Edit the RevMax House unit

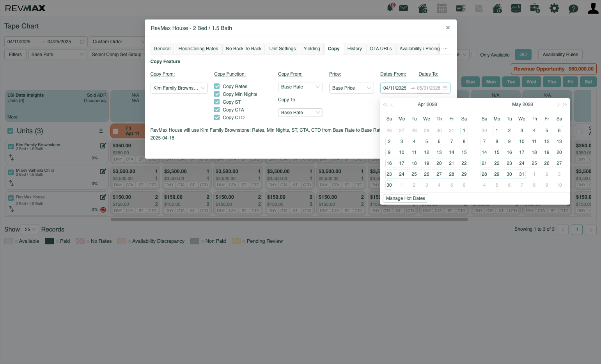click(103, 197)
